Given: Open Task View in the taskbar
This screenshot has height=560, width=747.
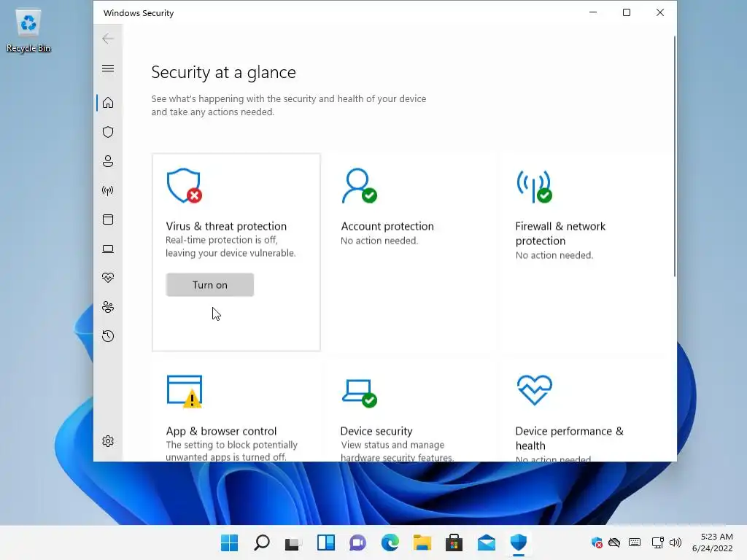Looking at the screenshot, I should pos(293,543).
